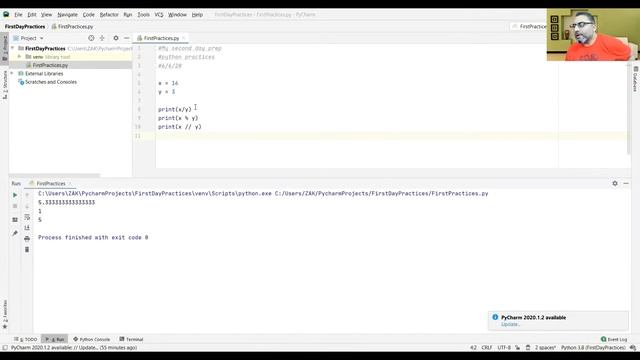The image size is (640, 360).
Task: Open Run panel settings gear
Action: [x=615, y=184]
